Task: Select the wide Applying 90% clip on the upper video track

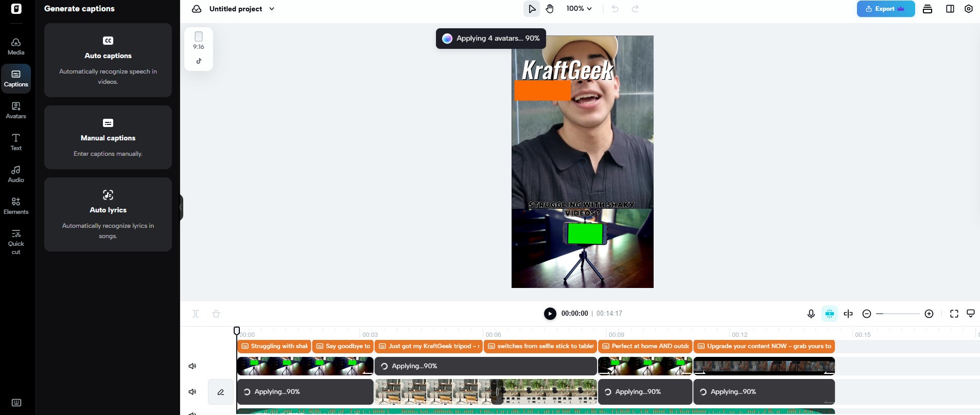Action: tap(486, 366)
